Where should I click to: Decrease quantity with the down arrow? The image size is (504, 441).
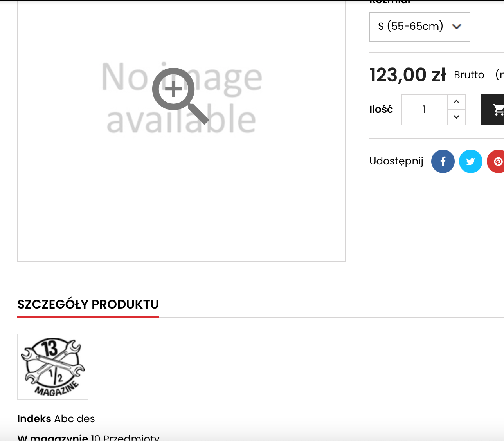456,117
